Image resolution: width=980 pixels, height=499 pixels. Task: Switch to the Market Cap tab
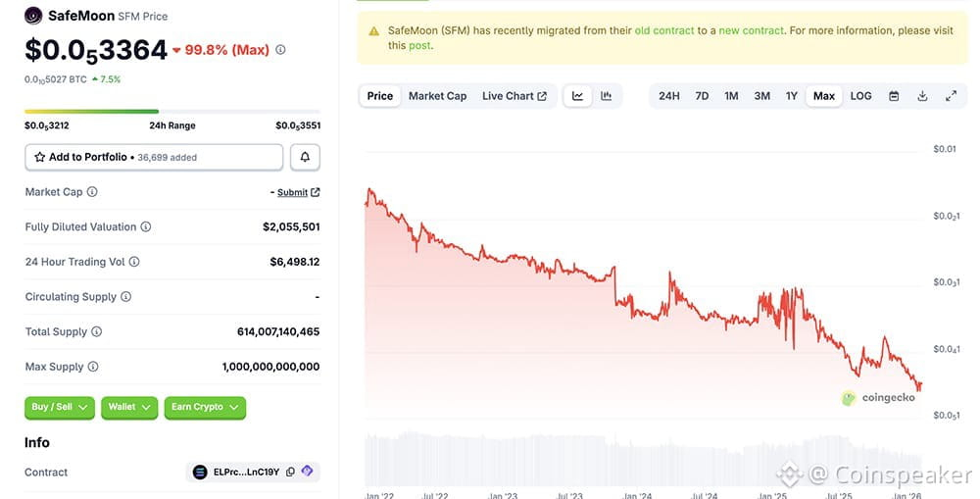(x=437, y=96)
